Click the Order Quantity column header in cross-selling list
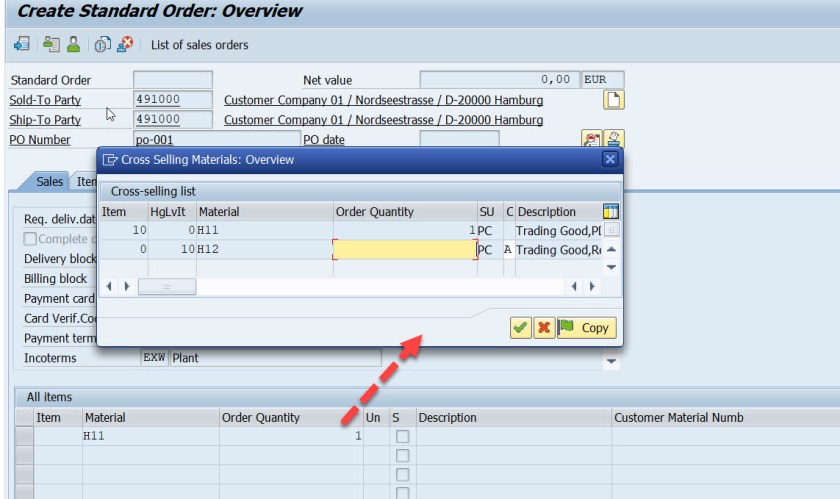 405,212
